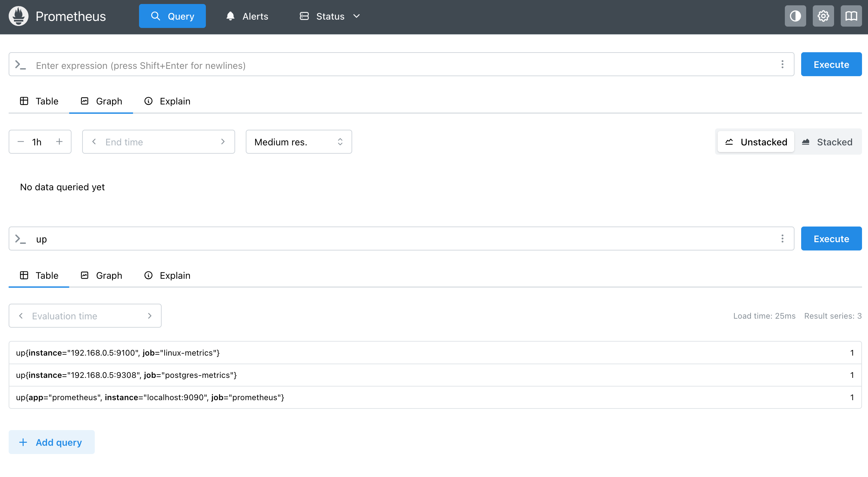Switch first query panel to Table tab
Viewport: 868px width, 477px height.
pyautogui.click(x=39, y=101)
